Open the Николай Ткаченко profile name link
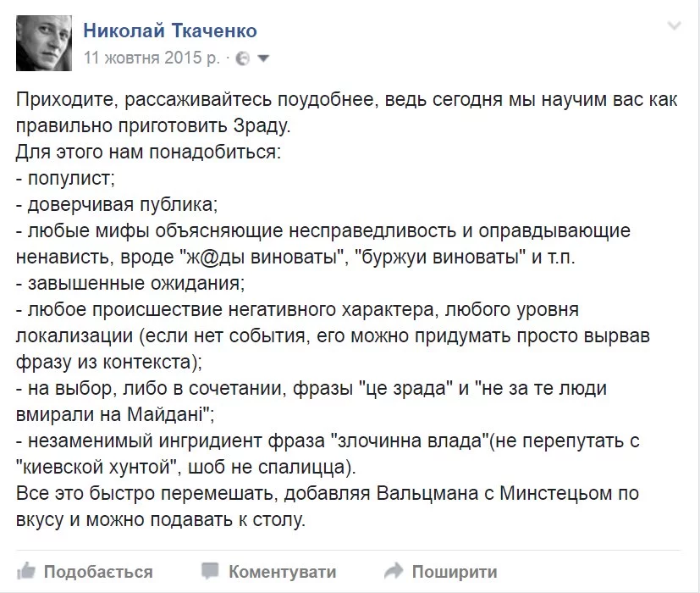Viewport: 700px width, 593px height. point(170,31)
